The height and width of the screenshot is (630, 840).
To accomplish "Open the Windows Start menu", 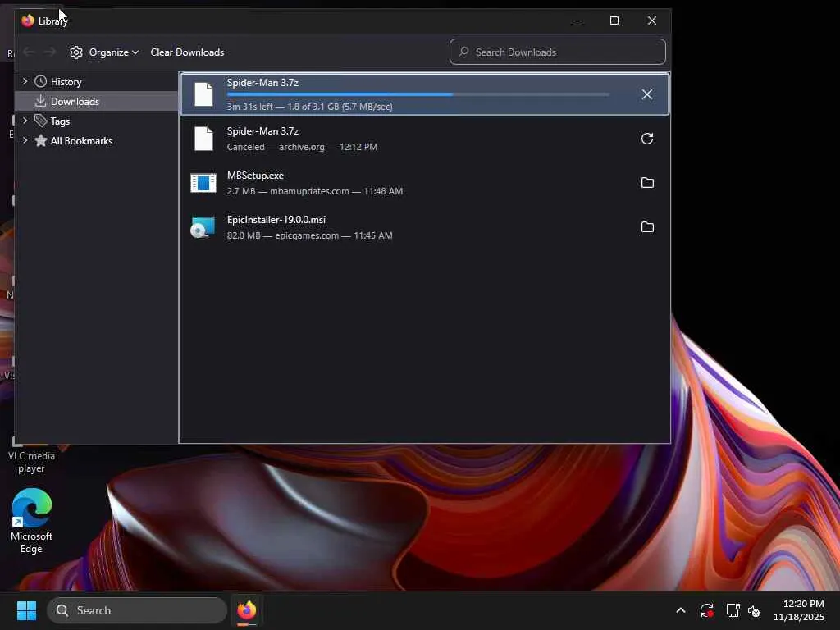I will [26, 610].
